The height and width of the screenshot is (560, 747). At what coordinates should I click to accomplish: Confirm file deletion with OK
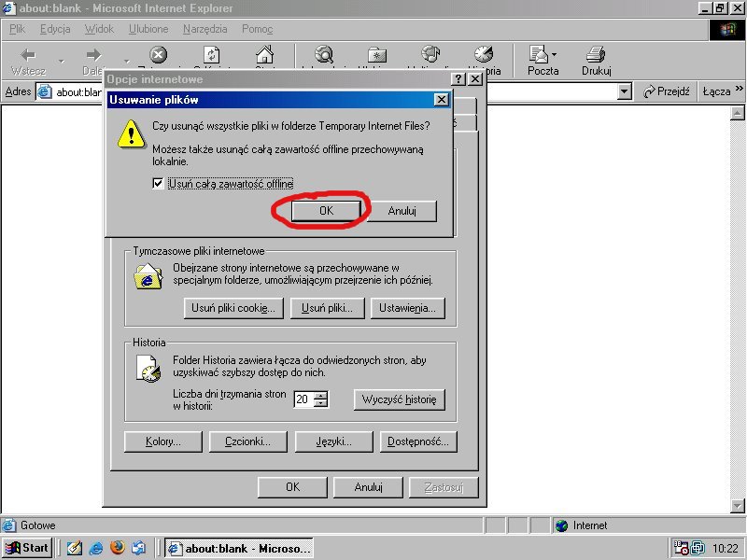pyautogui.click(x=326, y=211)
